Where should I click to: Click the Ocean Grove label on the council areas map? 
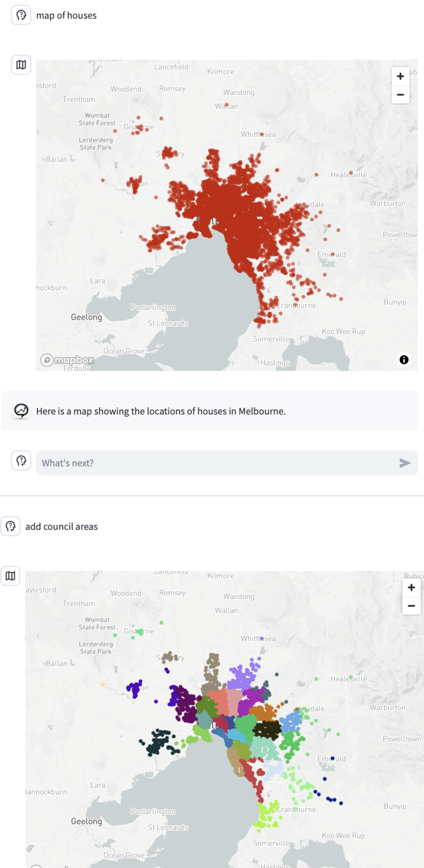click(124, 855)
